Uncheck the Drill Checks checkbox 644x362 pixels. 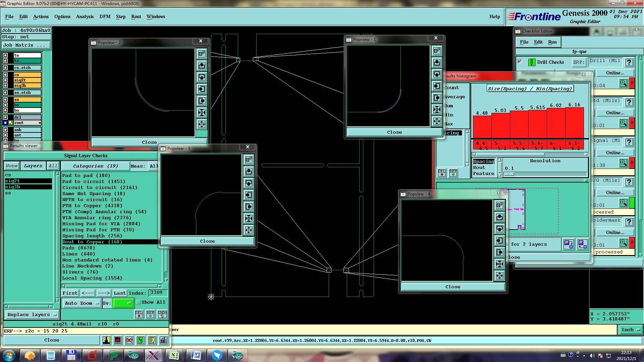(520, 61)
